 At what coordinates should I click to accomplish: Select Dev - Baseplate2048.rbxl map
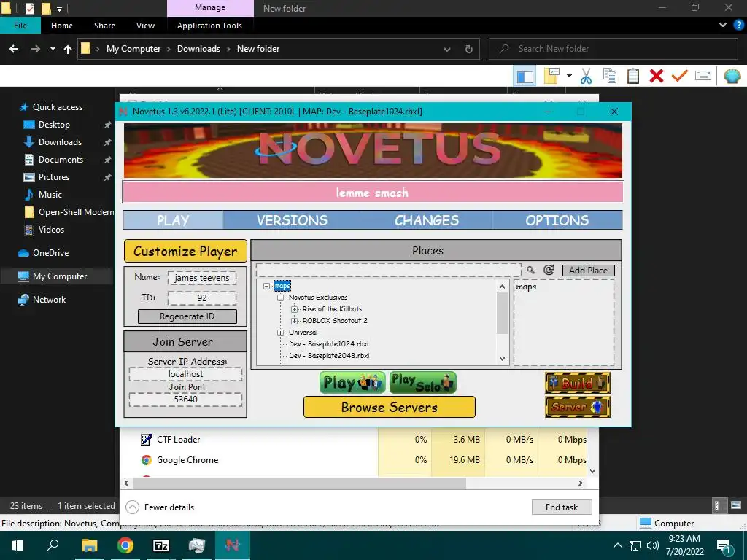point(329,356)
